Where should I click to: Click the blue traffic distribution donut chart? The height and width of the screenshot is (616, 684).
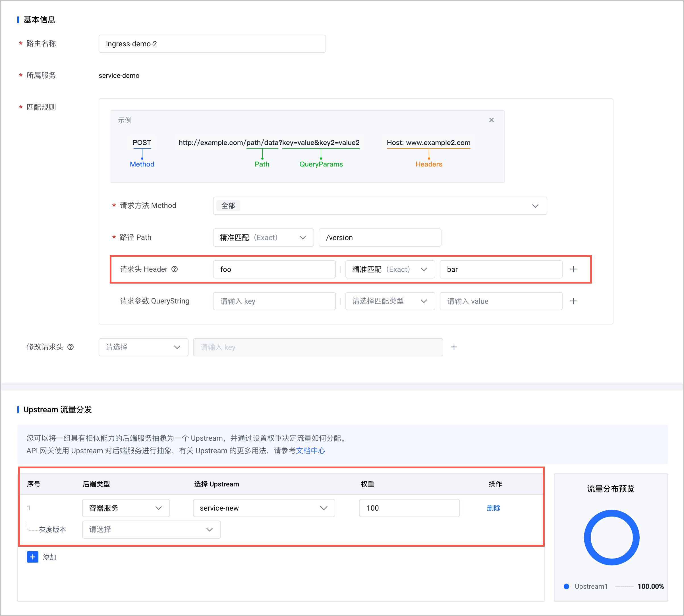pos(612,538)
